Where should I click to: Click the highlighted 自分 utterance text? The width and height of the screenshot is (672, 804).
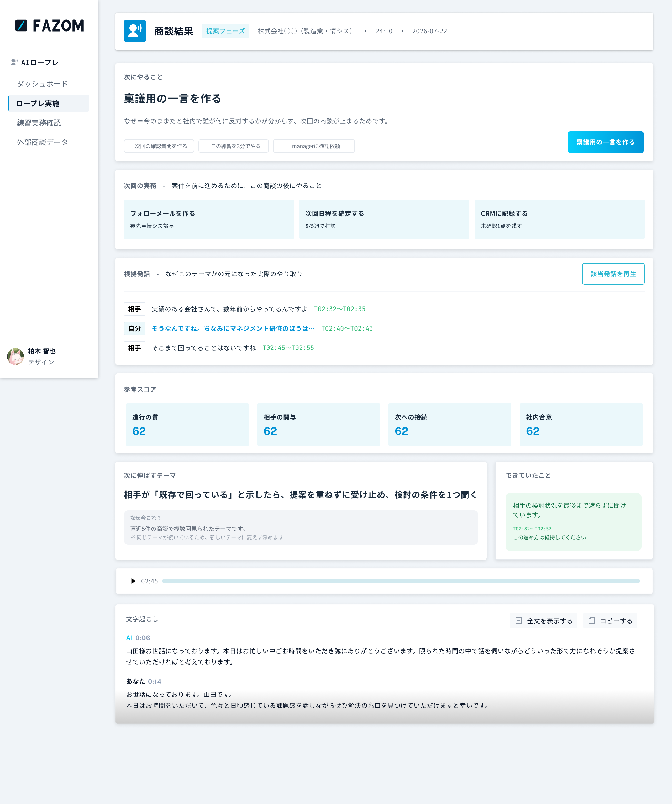tap(233, 328)
